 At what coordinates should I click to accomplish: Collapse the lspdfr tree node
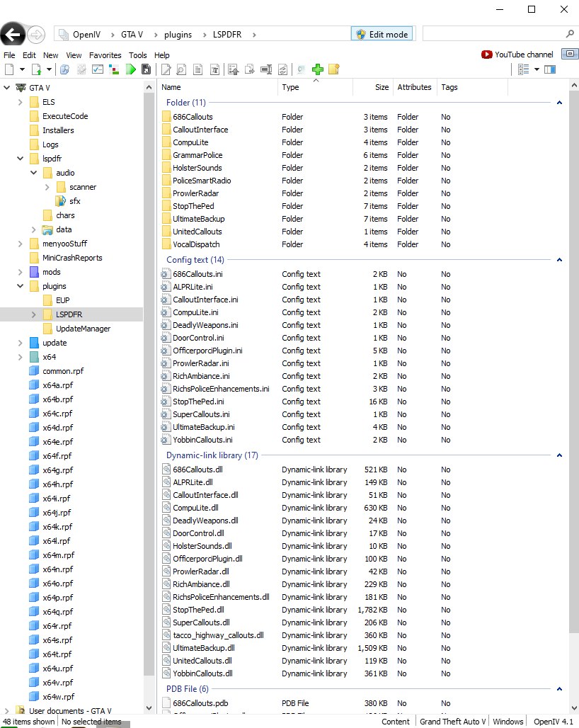(x=20, y=159)
